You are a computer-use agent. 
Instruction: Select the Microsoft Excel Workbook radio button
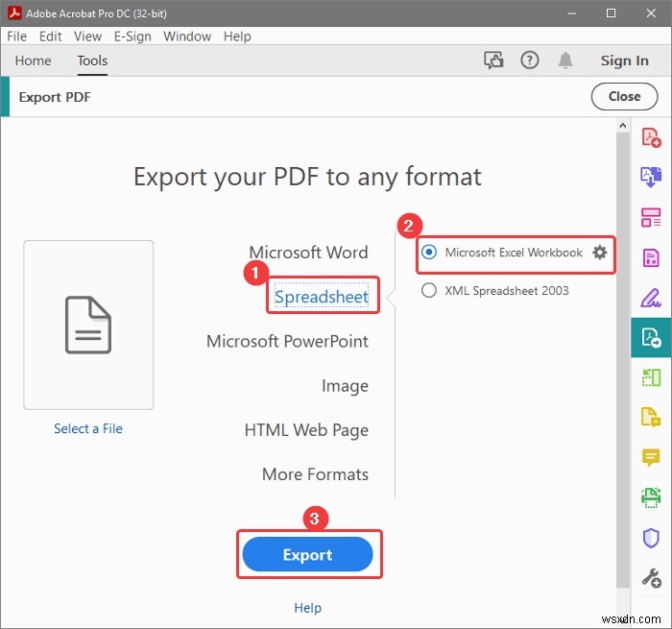[429, 252]
